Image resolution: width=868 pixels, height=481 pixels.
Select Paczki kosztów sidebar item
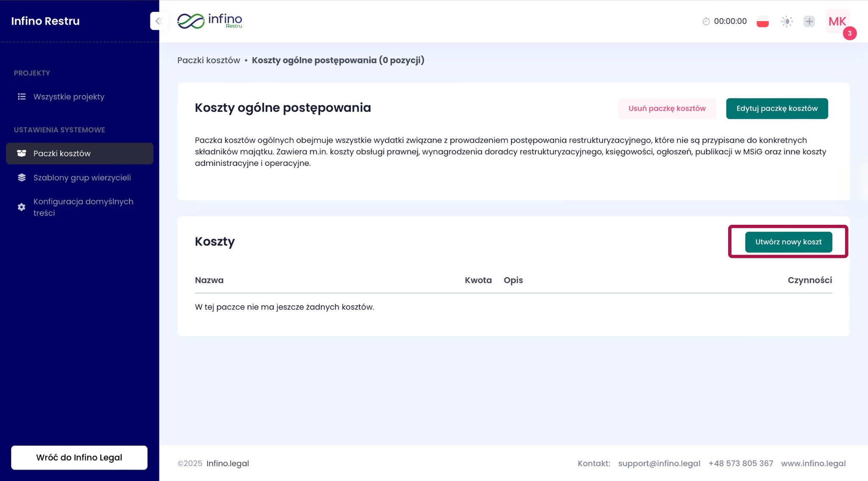[62, 154]
